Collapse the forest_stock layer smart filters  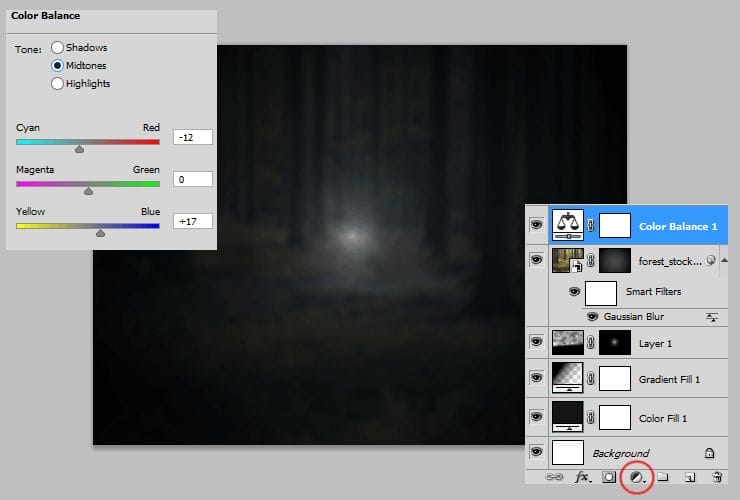point(724,260)
